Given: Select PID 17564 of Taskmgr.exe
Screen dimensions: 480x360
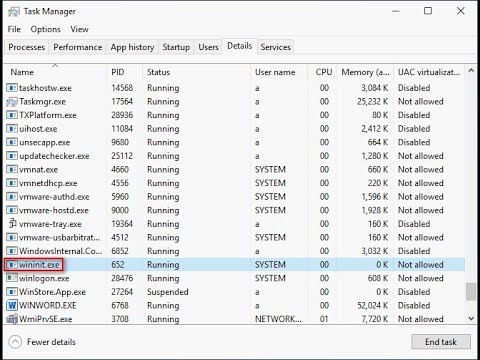Looking at the screenshot, I should pyautogui.click(x=122, y=102).
